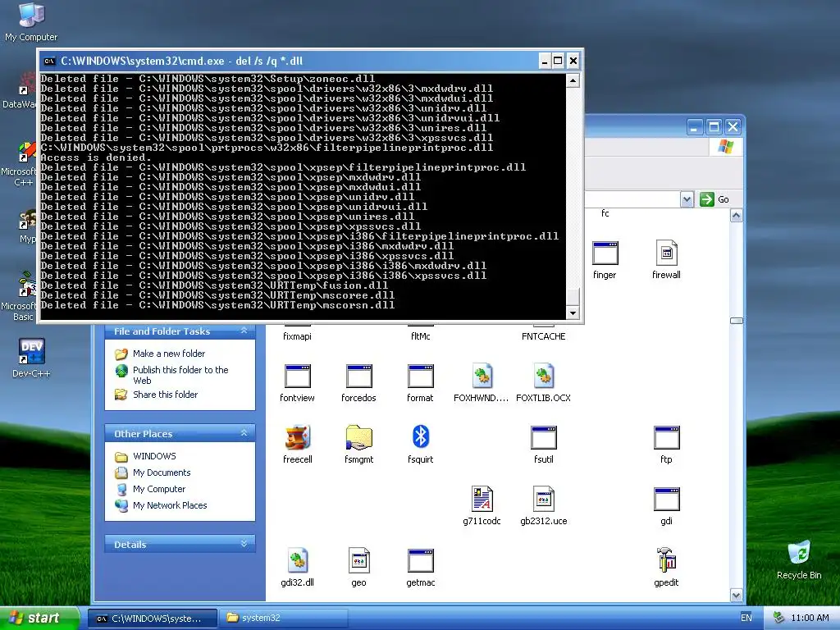Select the format program icon
This screenshot has width=840, height=630.
click(x=421, y=376)
